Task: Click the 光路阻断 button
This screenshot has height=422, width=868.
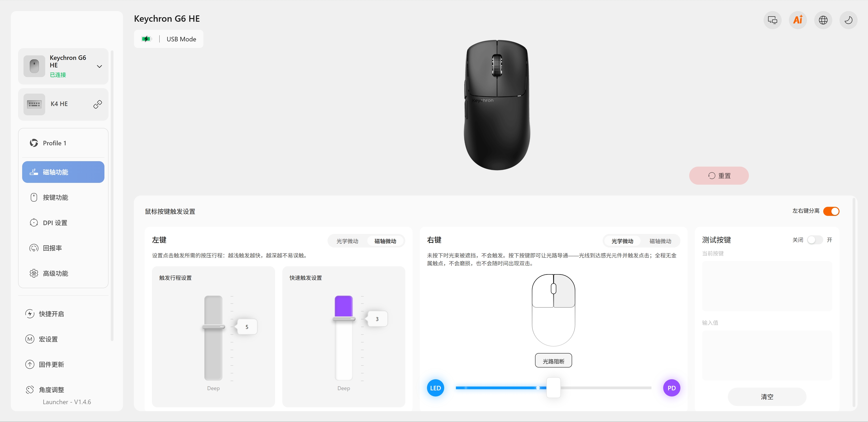Action: pos(553,361)
